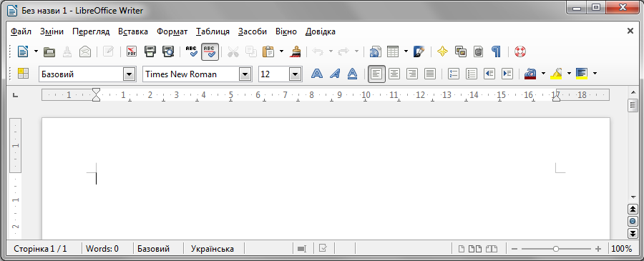Open the Вставка menu
The height and width of the screenshot is (261, 644).
click(x=133, y=31)
